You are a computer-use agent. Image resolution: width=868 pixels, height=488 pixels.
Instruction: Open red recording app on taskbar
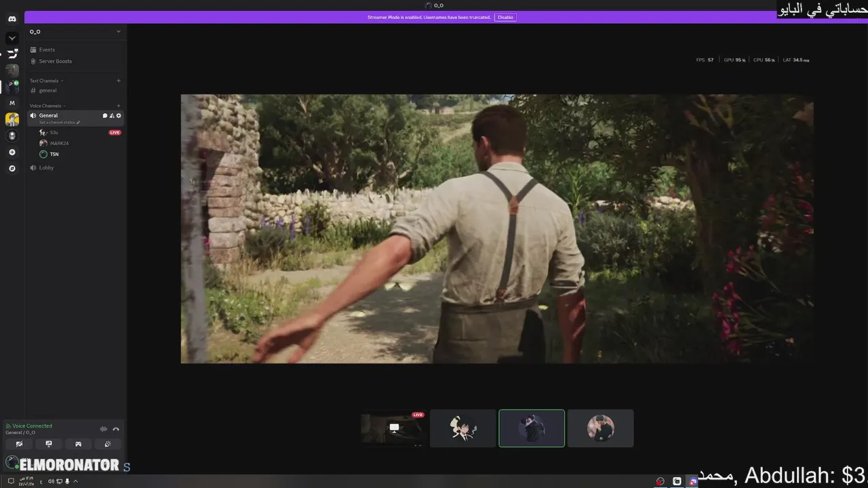pyautogui.click(x=660, y=481)
